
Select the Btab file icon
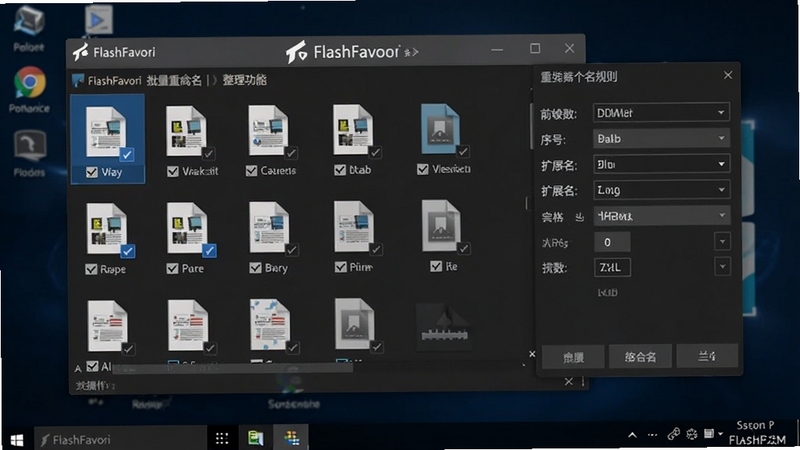[x=353, y=130]
